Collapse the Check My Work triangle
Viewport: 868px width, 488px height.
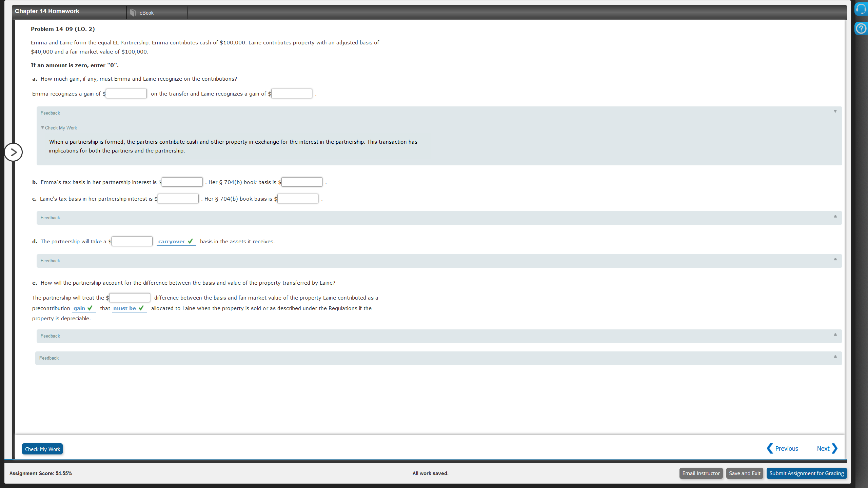pyautogui.click(x=42, y=128)
